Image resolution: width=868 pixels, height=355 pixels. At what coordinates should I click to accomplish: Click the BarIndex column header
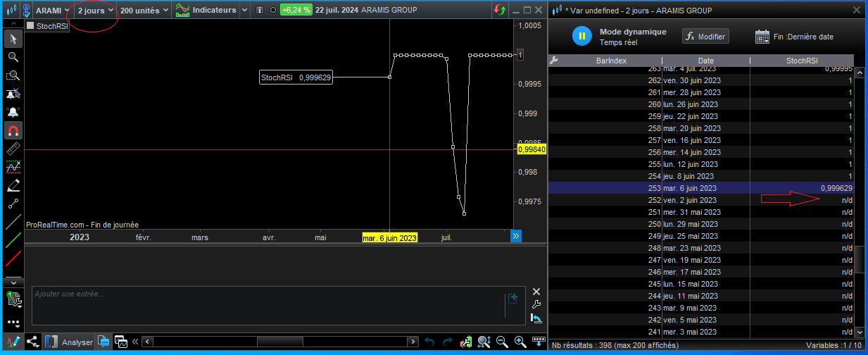click(611, 61)
